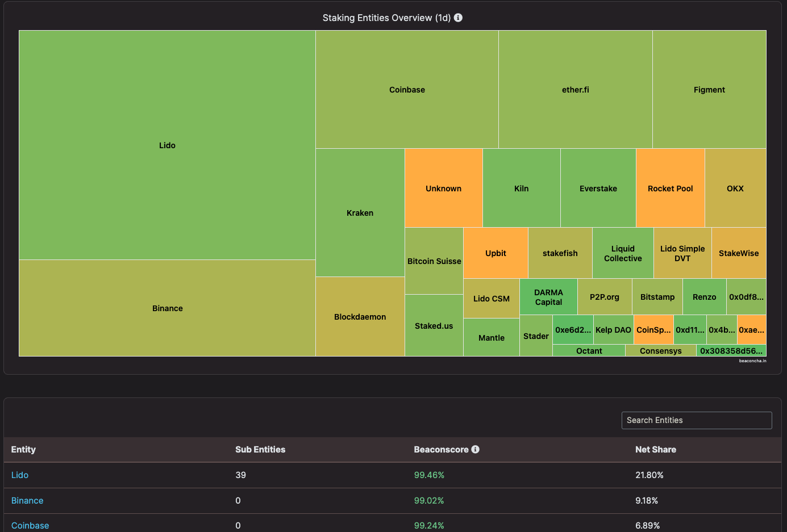The image size is (787, 532).
Task: Click the Kelp DAO treemap block
Action: [613, 330]
